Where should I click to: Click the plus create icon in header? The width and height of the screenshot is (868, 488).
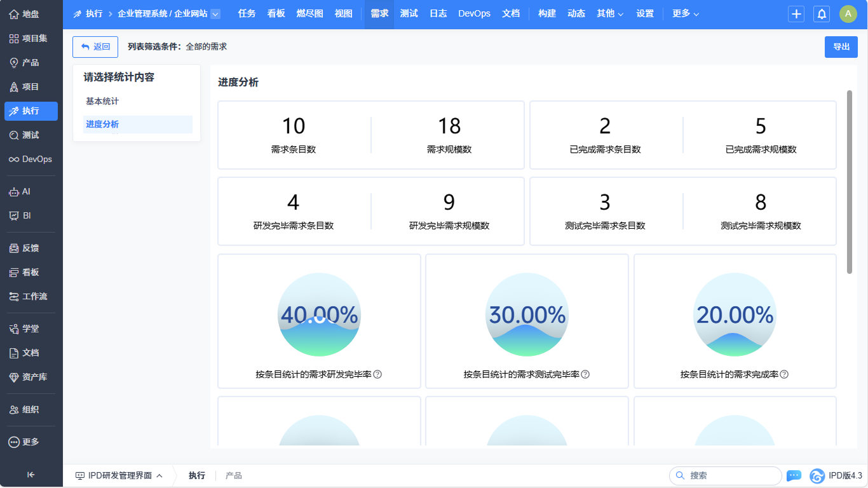796,14
